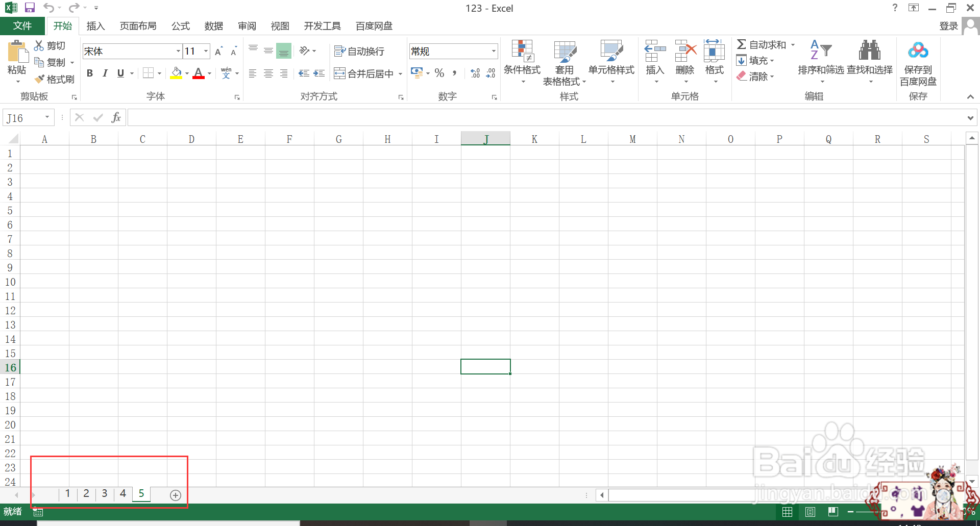The height and width of the screenshot is (526, 980).
Task: Click the decrease indent icon
Action: point(304,73)
